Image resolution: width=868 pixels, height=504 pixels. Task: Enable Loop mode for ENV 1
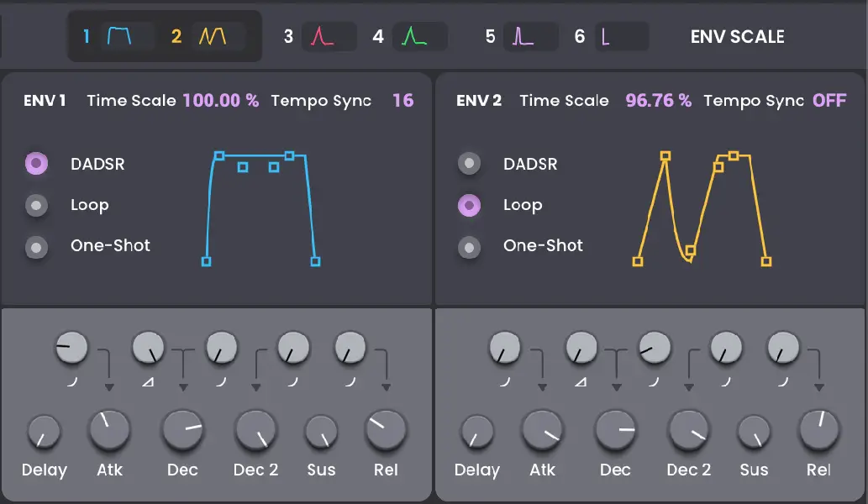tap(37, 204)
